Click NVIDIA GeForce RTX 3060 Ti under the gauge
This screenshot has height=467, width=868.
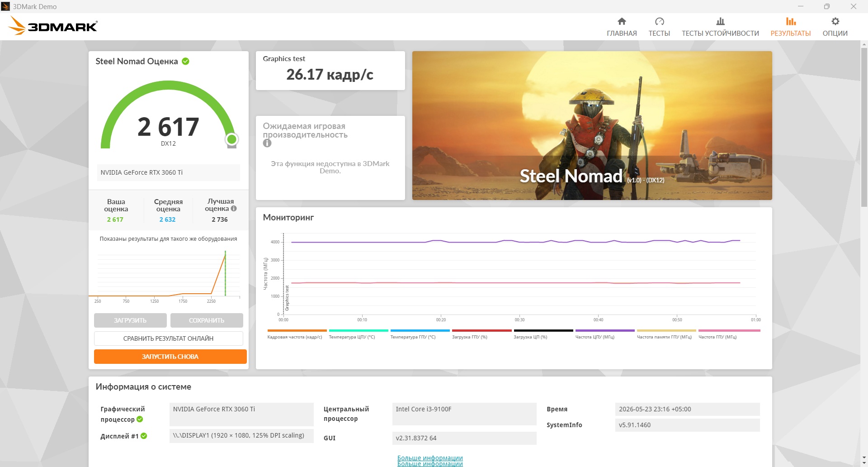168,172
